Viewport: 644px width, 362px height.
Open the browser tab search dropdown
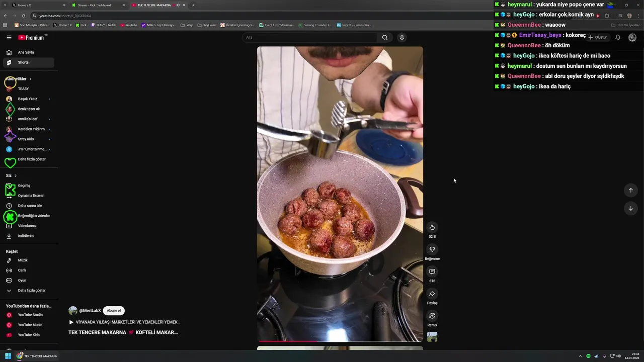[x=6, y=5]
